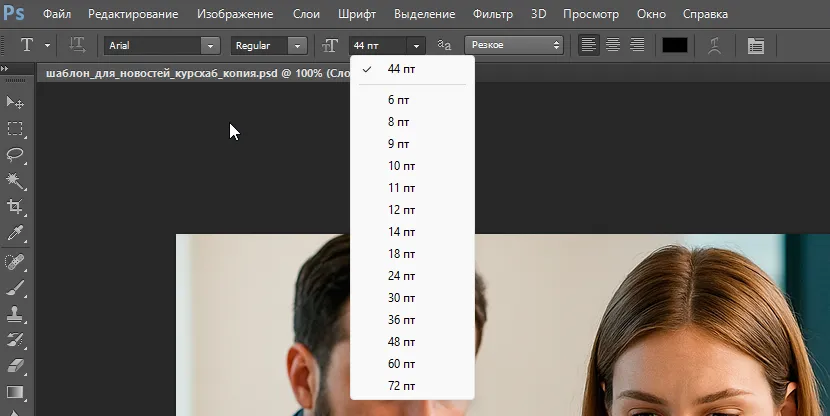The height and width of the screenshot is (416, 830).
Task: Click the Arial font name field
Action: [x=152, y=46]
